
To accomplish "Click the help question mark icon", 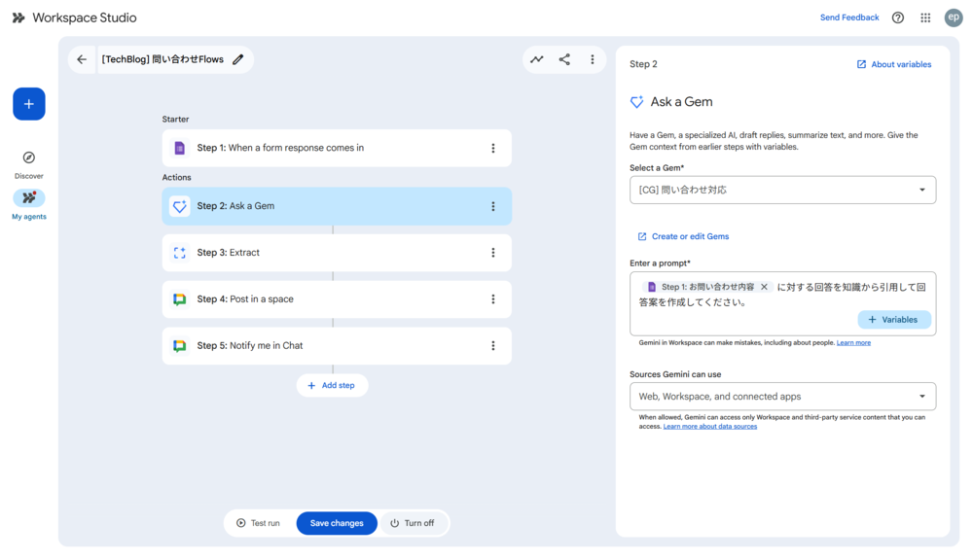I will [898, 17].
